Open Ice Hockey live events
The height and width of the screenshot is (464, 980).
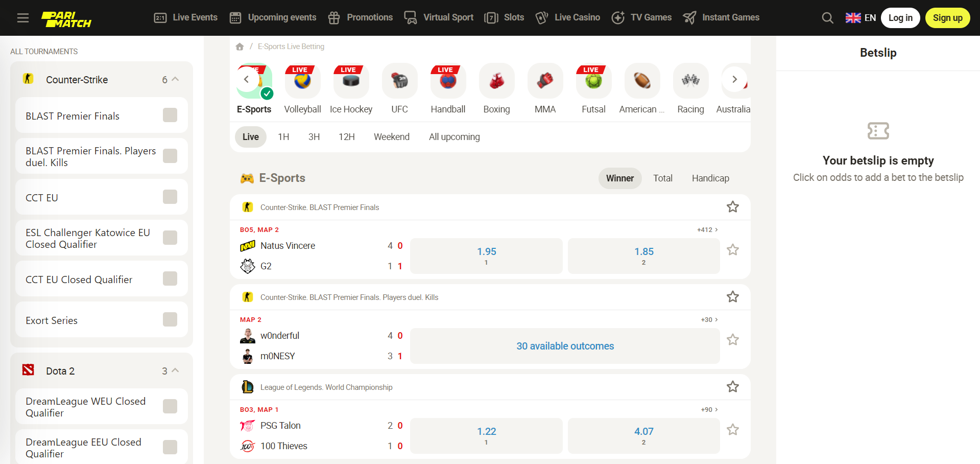pyautogui.click(x=351, y=80)
